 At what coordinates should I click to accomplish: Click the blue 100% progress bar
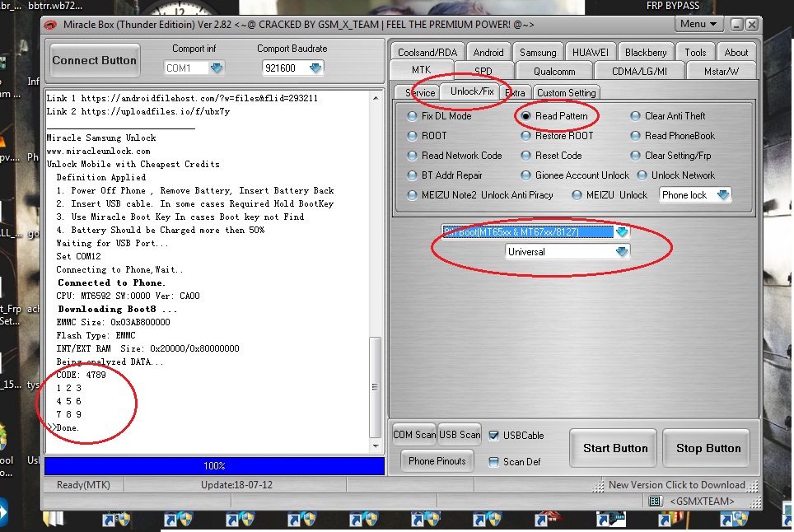click(x=214, y=465)
